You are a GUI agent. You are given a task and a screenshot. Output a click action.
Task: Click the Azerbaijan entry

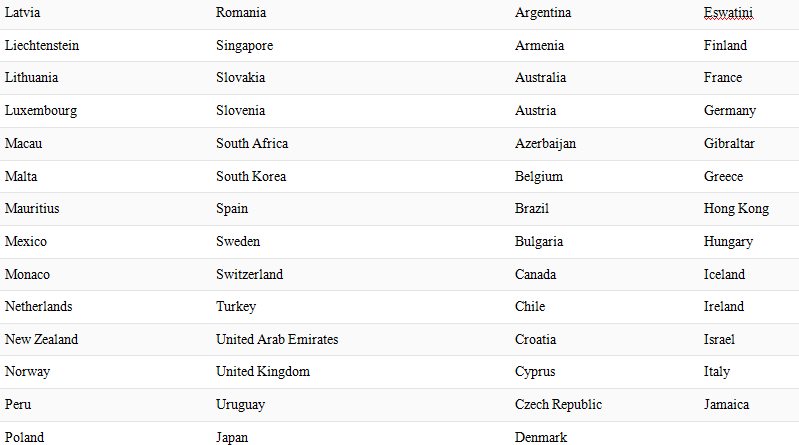click(x=545, y=144)
